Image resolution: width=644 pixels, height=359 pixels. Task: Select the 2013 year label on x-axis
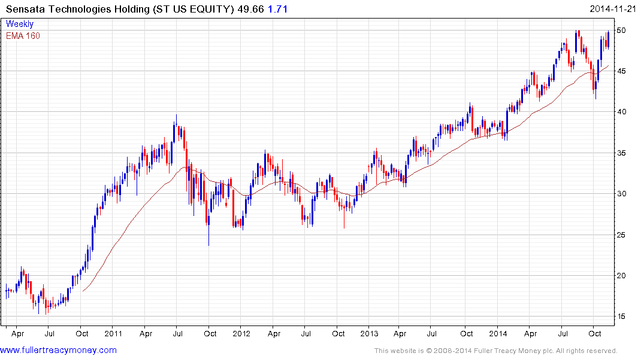(x=370, y=333)
